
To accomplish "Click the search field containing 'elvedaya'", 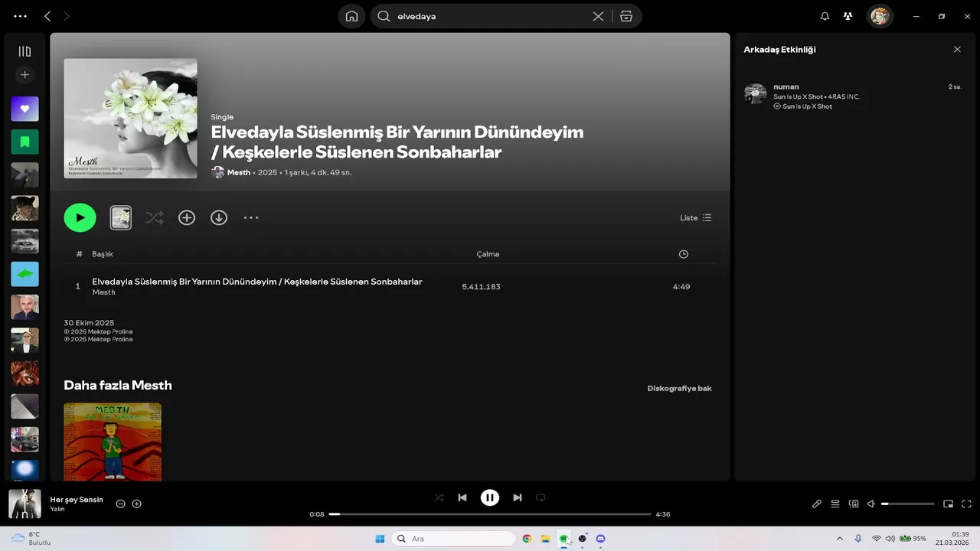I will coord(490,16).
